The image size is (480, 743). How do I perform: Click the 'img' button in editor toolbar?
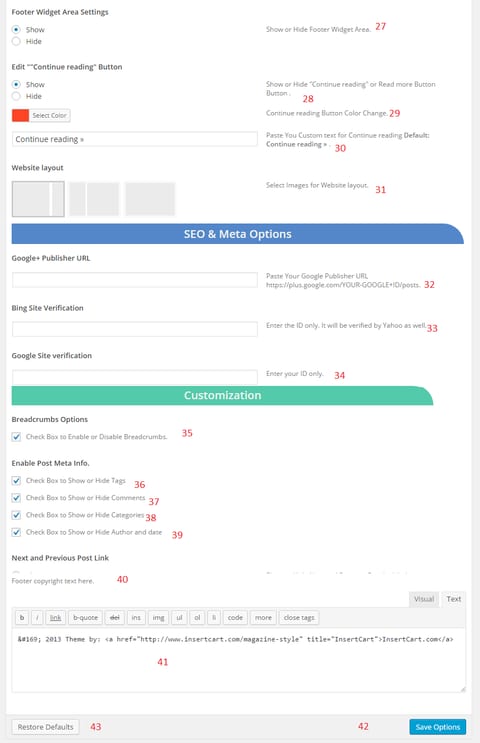click(158, 617)
